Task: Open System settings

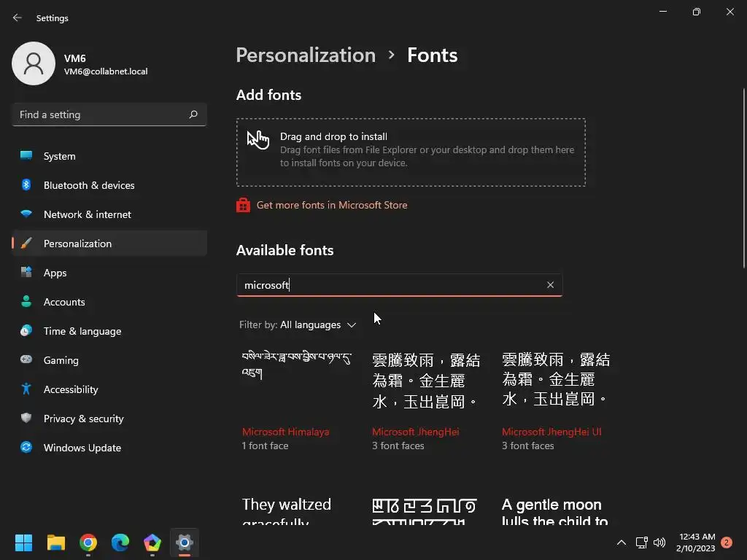Action: tap(109, 156)
